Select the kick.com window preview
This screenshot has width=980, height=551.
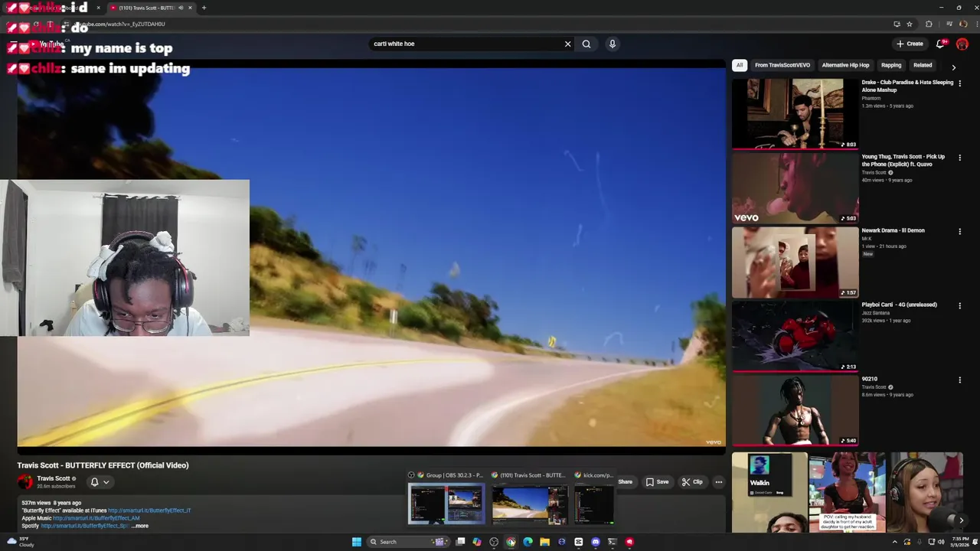tap(595, 498)
